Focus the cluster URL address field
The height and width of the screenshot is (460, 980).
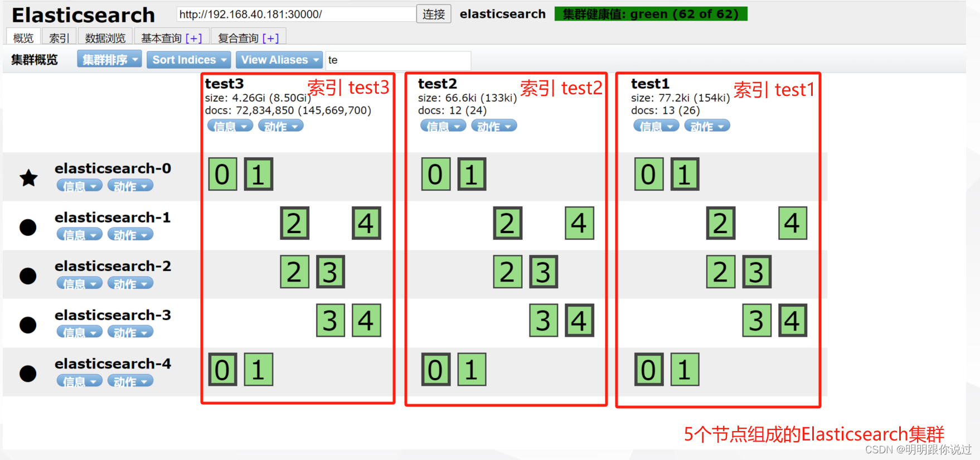pyautogui.click(x=296, y=14)
